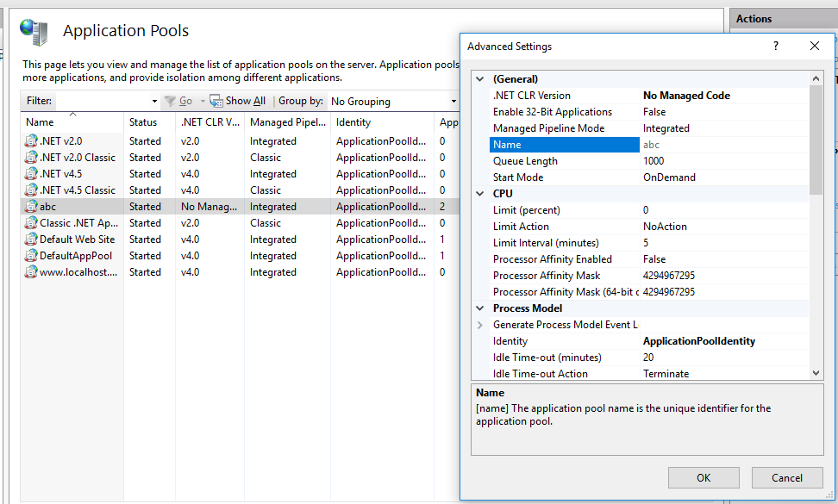Image resolution: width=838 pixels, height=504 pixels.
Task: Click the Default Web Site pool icon
Action: 31,240
